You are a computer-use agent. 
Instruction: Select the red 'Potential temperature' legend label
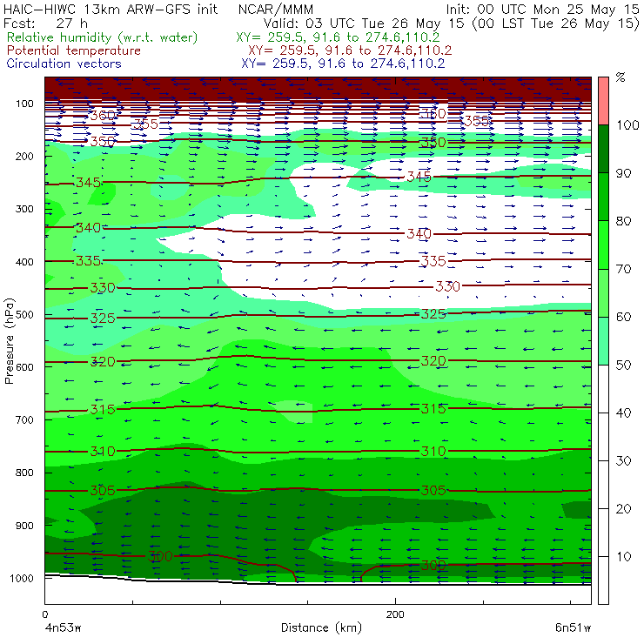(73, 50)
